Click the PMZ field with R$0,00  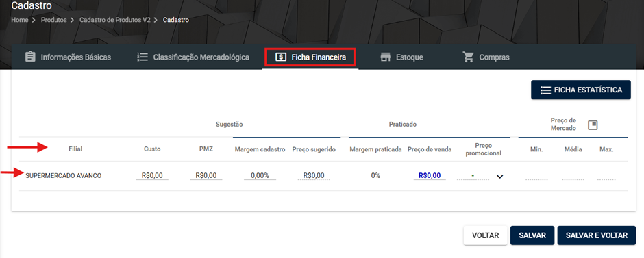(x=206, y=176)
